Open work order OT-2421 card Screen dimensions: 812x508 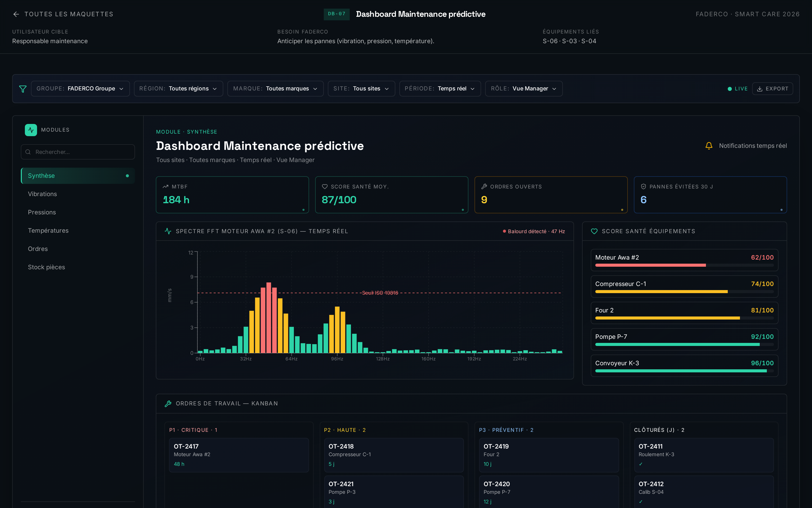(394, 493)
